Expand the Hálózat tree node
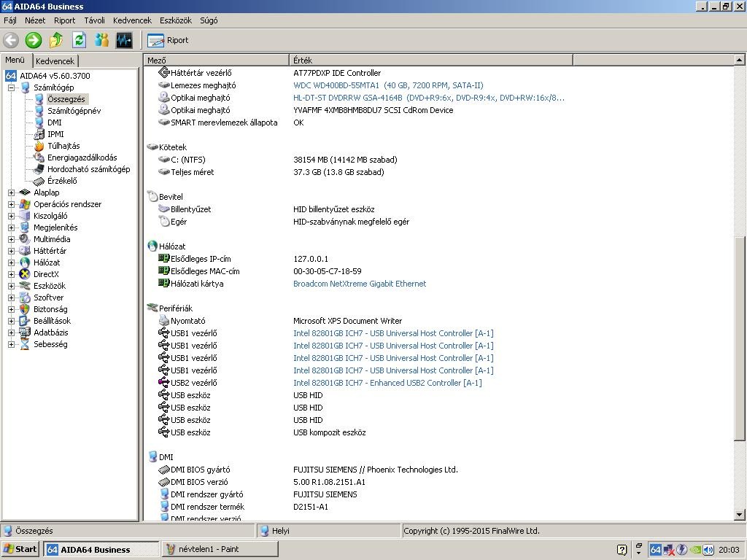The image size is (747, 560). (x=11, y=262)
